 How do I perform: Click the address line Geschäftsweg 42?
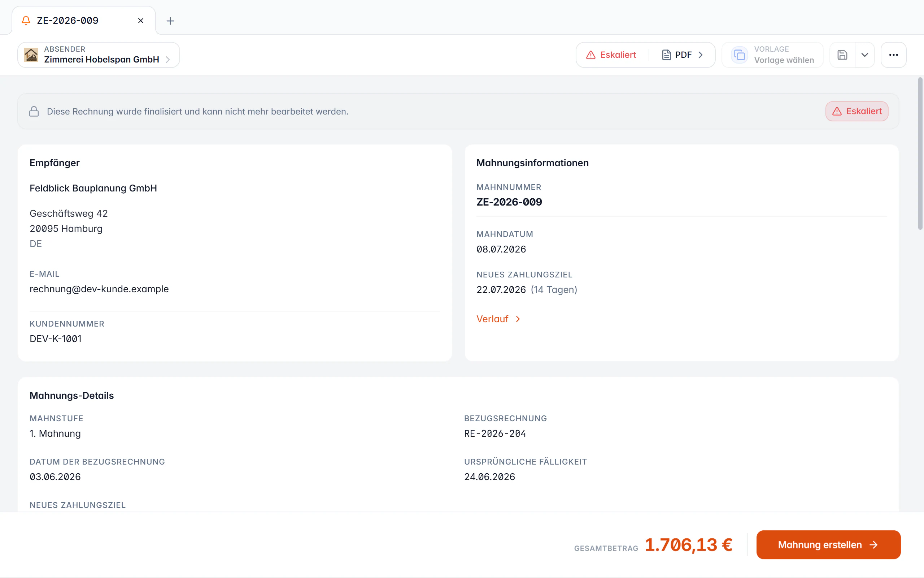pyautogui.click(x=69, y=213)
